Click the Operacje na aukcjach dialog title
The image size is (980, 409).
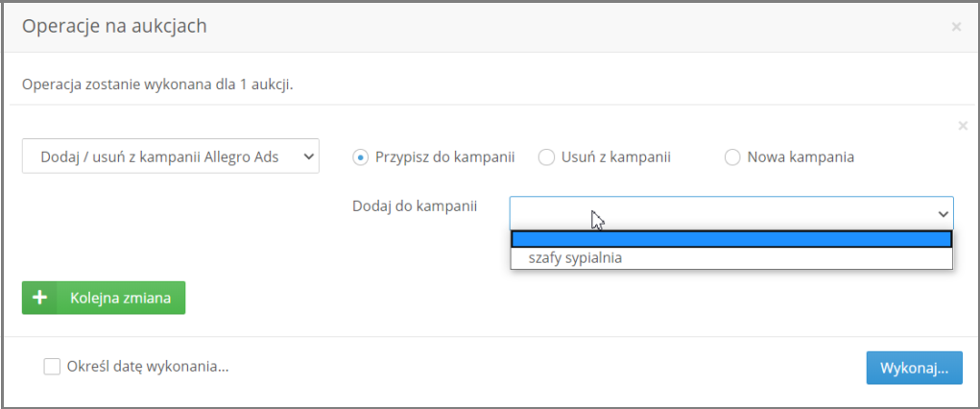(x=114, y=26)
